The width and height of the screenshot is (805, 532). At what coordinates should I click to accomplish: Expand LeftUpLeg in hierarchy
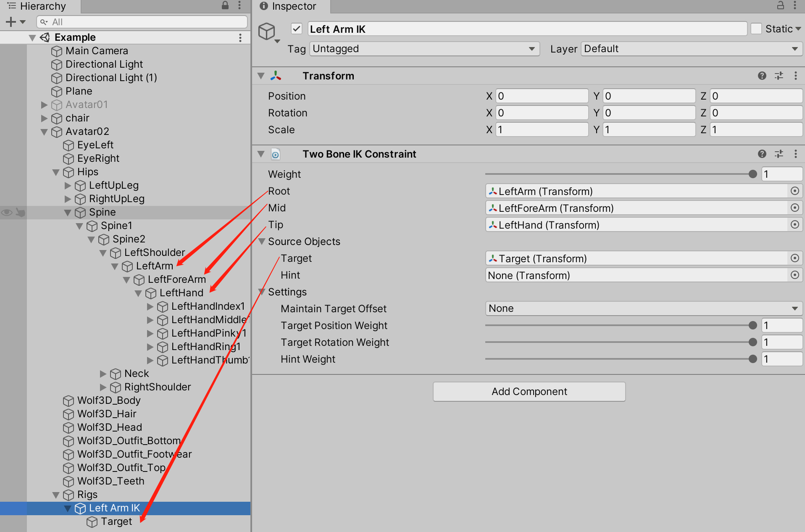tap(68, 185)
